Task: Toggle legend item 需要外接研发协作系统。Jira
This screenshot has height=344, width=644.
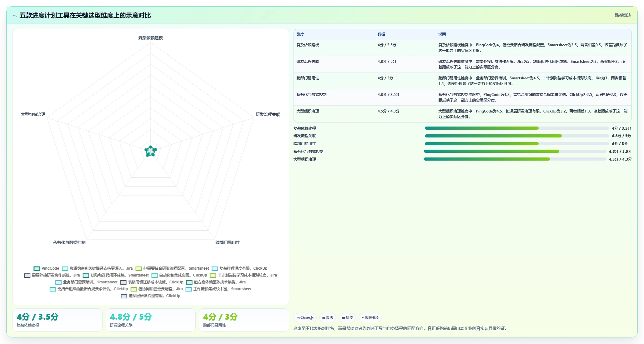Action: click(52, 275)
